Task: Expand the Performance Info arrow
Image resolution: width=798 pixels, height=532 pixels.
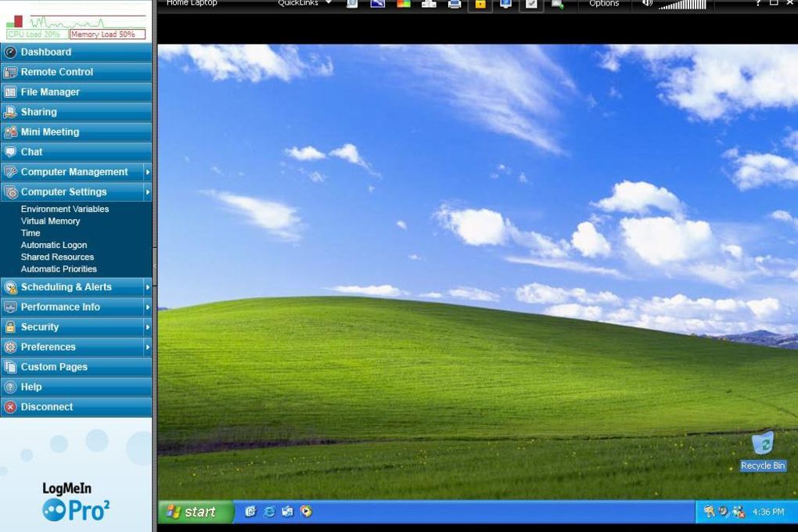Action: [148, 307]
